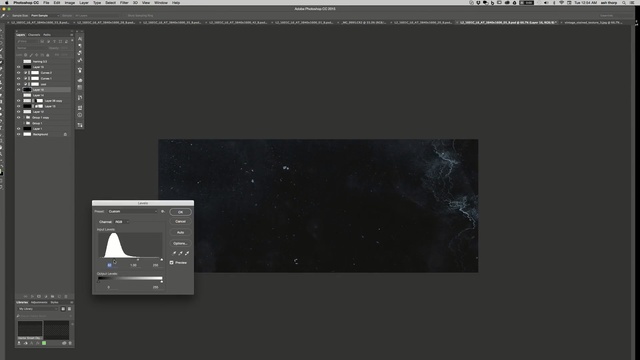Open the My Library dropdown
The height and width of the screenshot is (360, 640).
coord(38,309)
